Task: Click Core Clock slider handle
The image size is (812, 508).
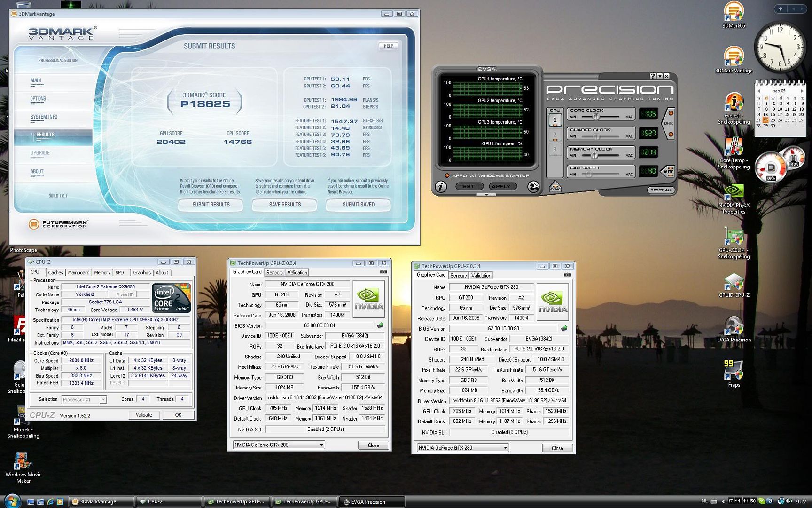Action: point(596,117)
